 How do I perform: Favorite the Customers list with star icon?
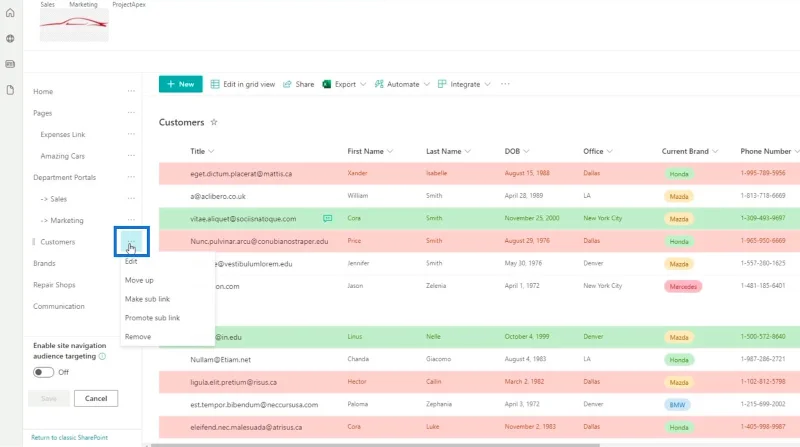click(x=214, y=122)
